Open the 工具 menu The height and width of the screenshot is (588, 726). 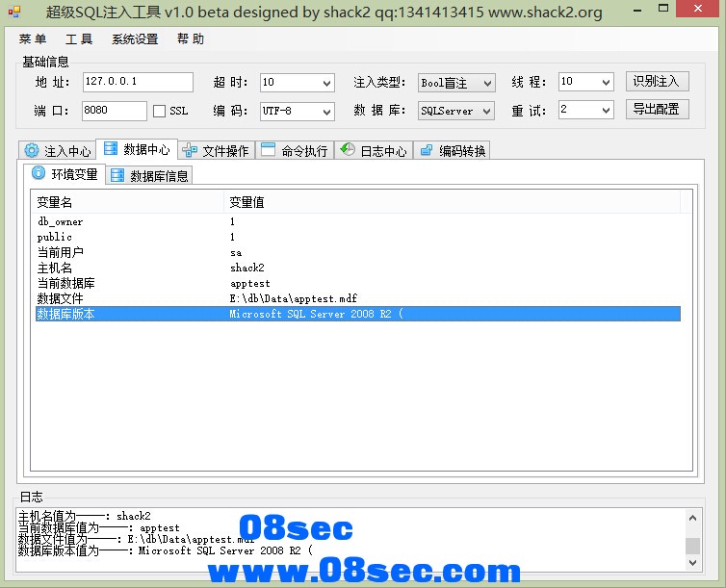click(79, 39)
